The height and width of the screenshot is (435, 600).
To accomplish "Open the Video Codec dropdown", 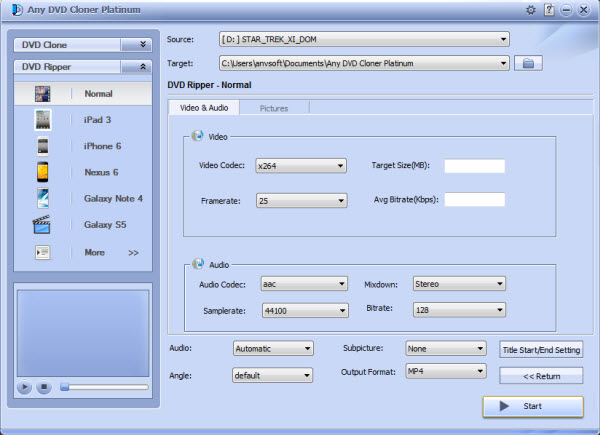I will pyautogui.click(x=301, y=166).
